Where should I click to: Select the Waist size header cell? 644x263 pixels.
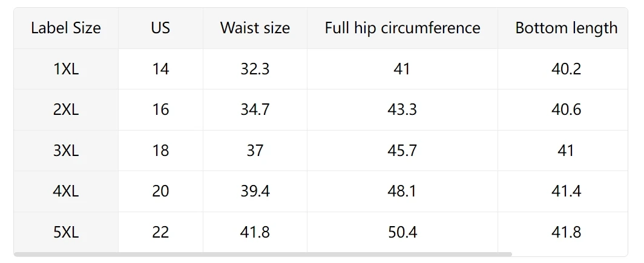(x=255, y=28)
